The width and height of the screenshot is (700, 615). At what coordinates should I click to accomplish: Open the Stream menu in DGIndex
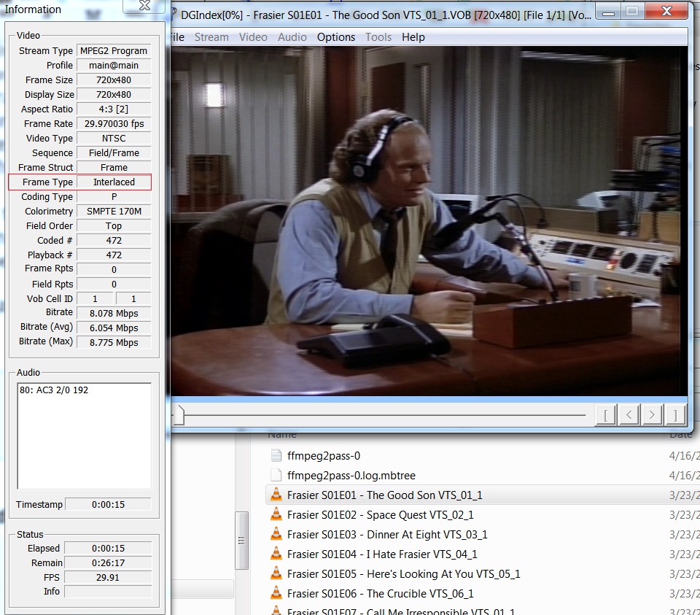(211, 37)
